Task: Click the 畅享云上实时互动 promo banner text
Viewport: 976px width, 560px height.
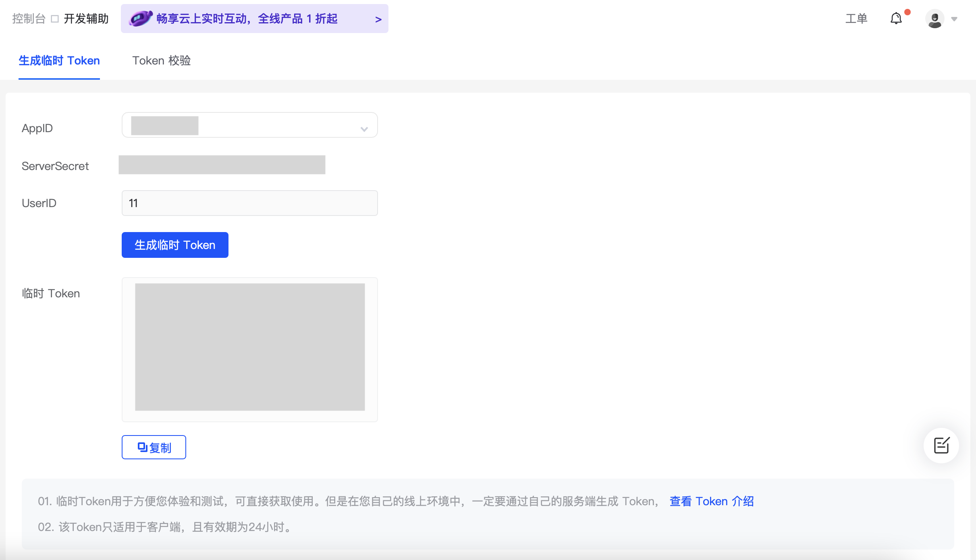Action: point(247,19)
